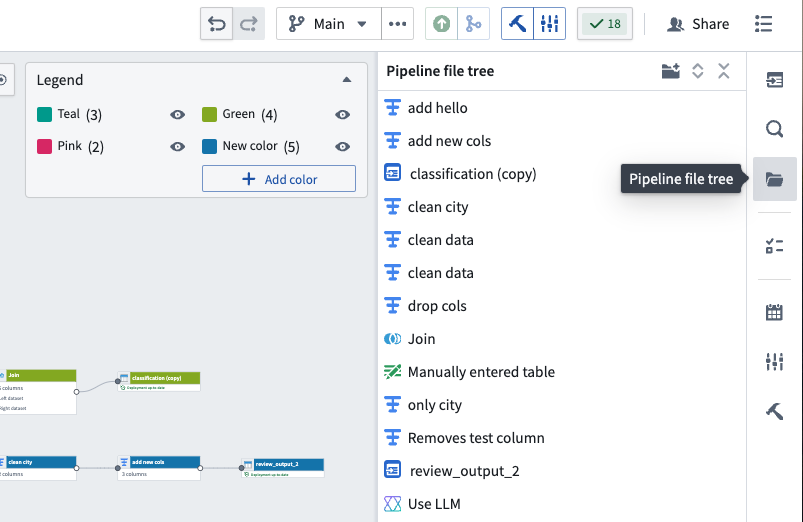Image resolution: width=803 pixels, height=522 pixels.
Task: Click the New color blue swatch
Action: coord(209,147)
